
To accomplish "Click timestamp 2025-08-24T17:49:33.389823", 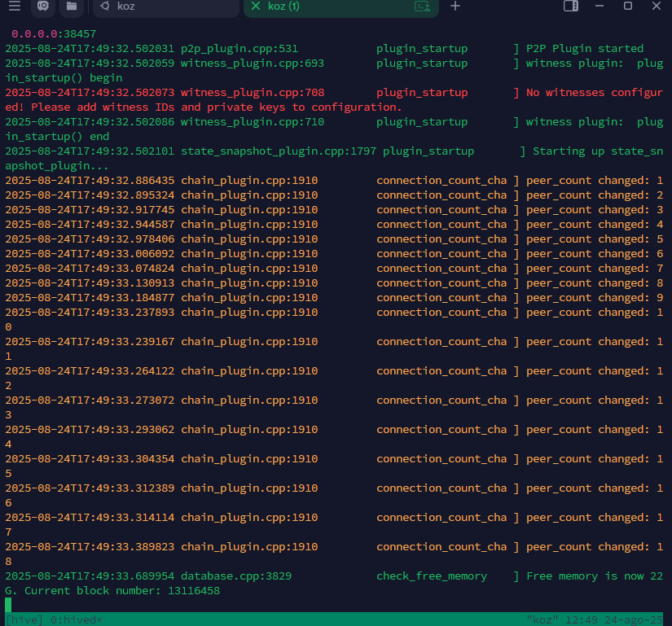I will [x=90, y=547].
